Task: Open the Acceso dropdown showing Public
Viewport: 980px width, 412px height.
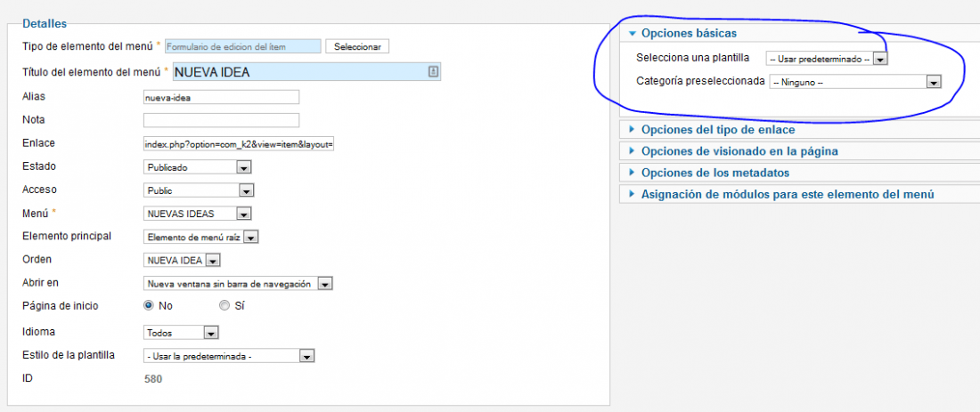Action: tap(199, 190)
